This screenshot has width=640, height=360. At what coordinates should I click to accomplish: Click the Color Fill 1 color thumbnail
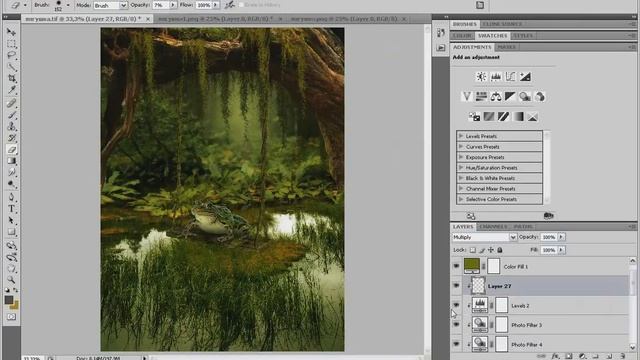472,266
